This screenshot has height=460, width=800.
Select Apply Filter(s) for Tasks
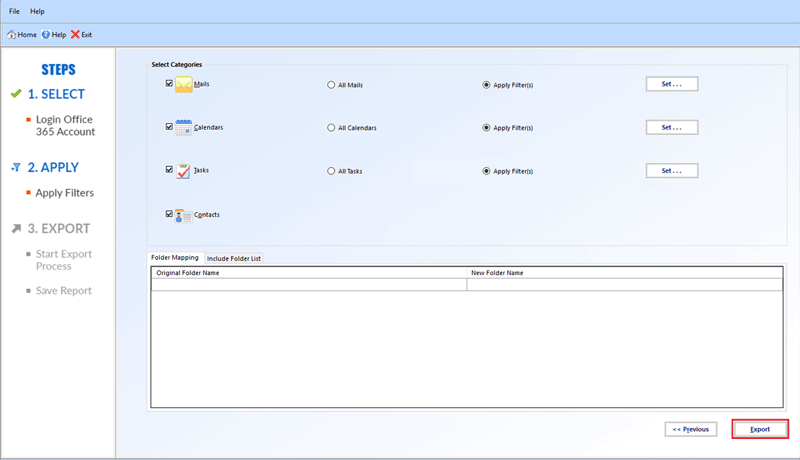(487, 171)
